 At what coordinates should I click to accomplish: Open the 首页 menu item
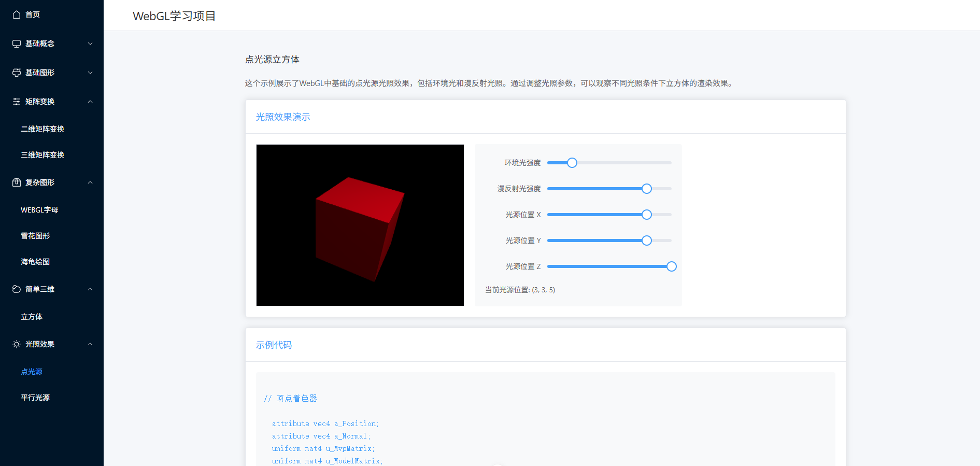coord(52,15)
